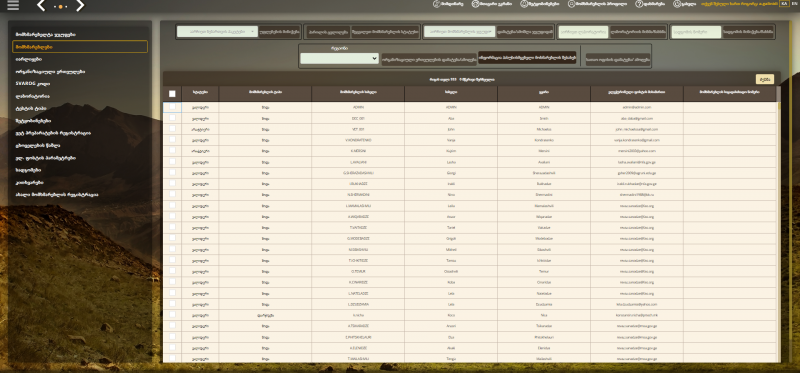Click the logout icon next to the yellow username
The image size is (800, 373).
coord(677,4)
